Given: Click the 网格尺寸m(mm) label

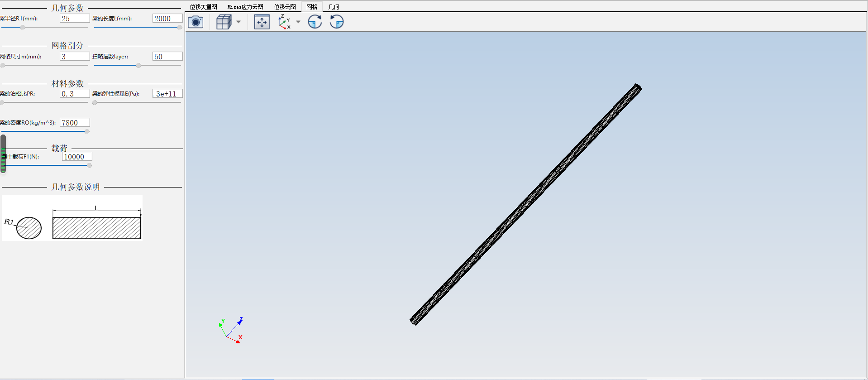Looking at the screenshot, I should (21, 57).
